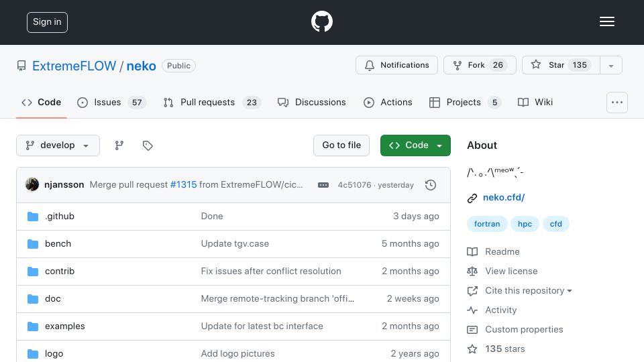Open the Discussions tab
This screenshot has width=644, height=362.
tap(312, 102)
